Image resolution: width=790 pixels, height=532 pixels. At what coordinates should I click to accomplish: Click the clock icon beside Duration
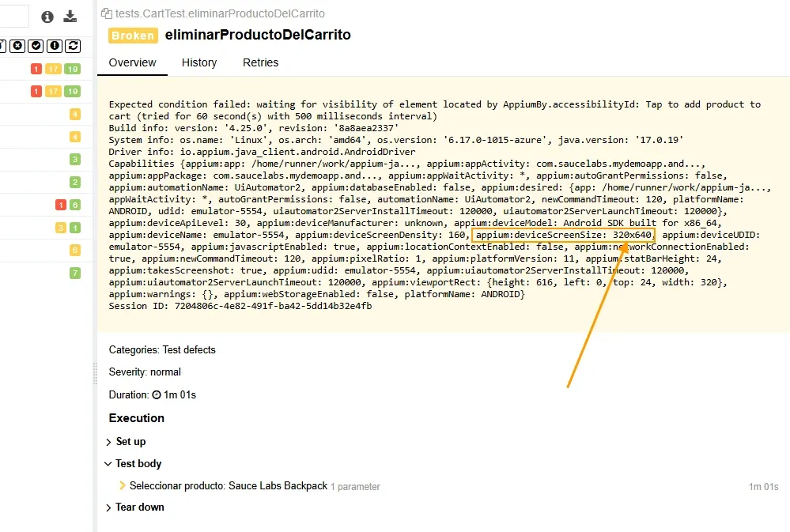pos(157,395)
